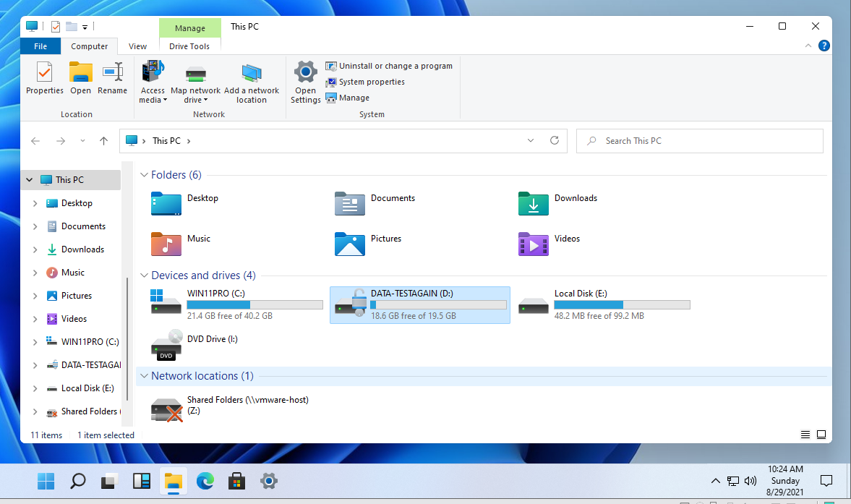Viewport: 851px width, 504px height.
Task: Click This PC in the address breadcrumb
Action: click(166, 141)
